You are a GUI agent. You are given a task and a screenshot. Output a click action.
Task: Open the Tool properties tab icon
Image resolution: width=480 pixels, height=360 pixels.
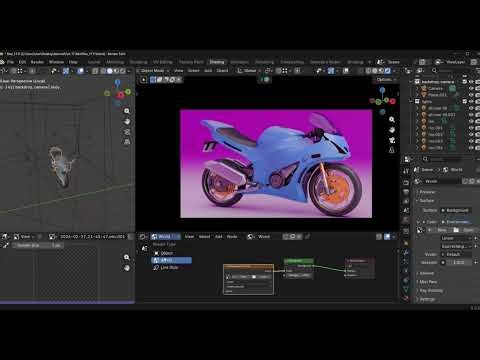click(x=406, y=171)
